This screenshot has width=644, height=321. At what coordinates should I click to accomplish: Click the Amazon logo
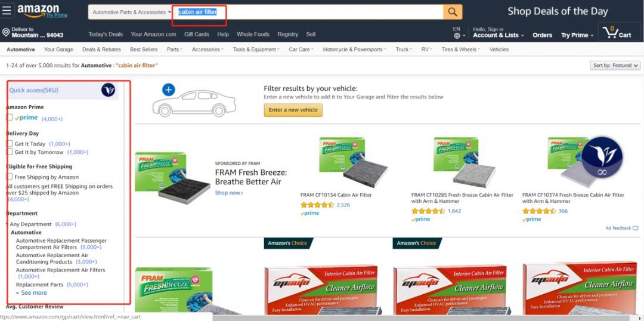click(38, 10)
